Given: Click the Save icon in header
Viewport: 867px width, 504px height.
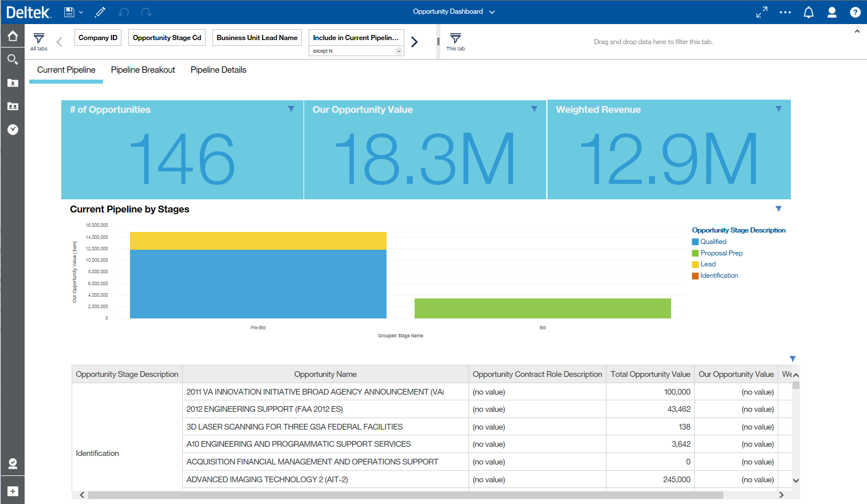Looking at the screenshot, I should pos(69,12).
